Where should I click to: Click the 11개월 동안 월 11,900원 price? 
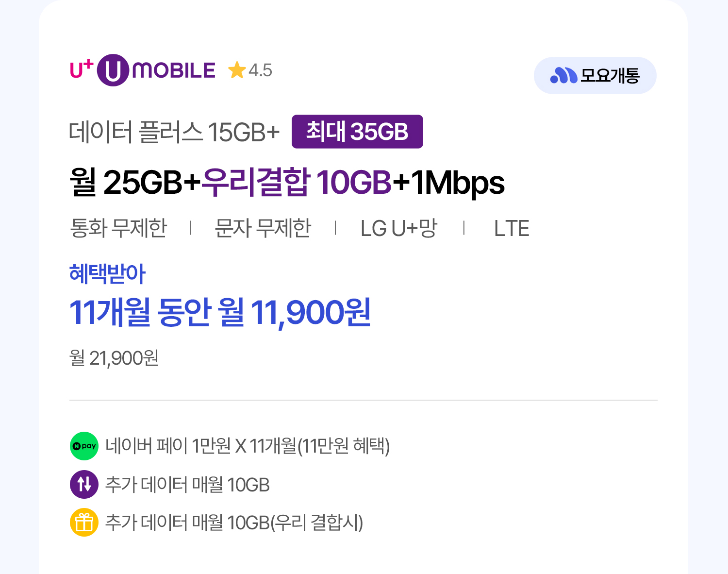pyautogui.click(x=220, y=312)
